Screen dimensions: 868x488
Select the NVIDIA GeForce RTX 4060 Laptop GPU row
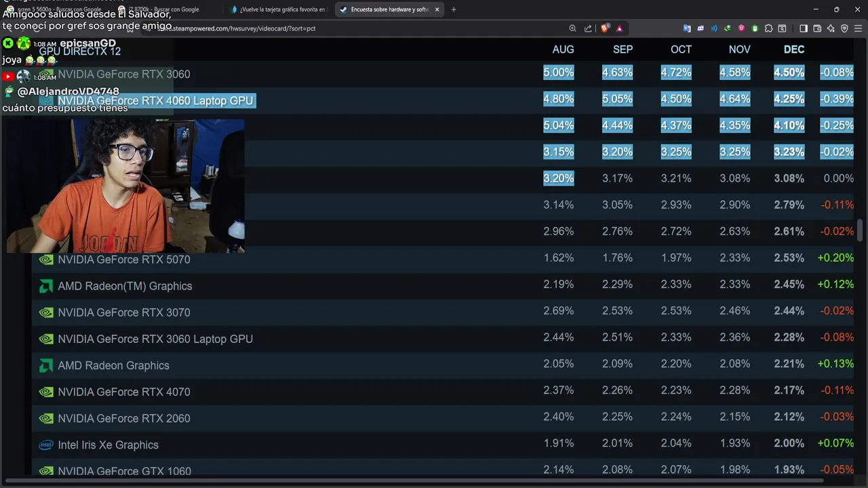(x=155, y=100)
